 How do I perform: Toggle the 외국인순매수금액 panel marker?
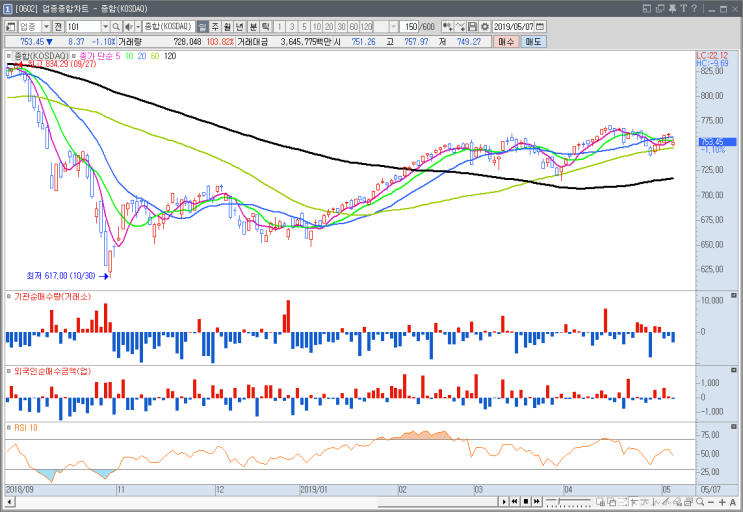click(x=9, y=371)
